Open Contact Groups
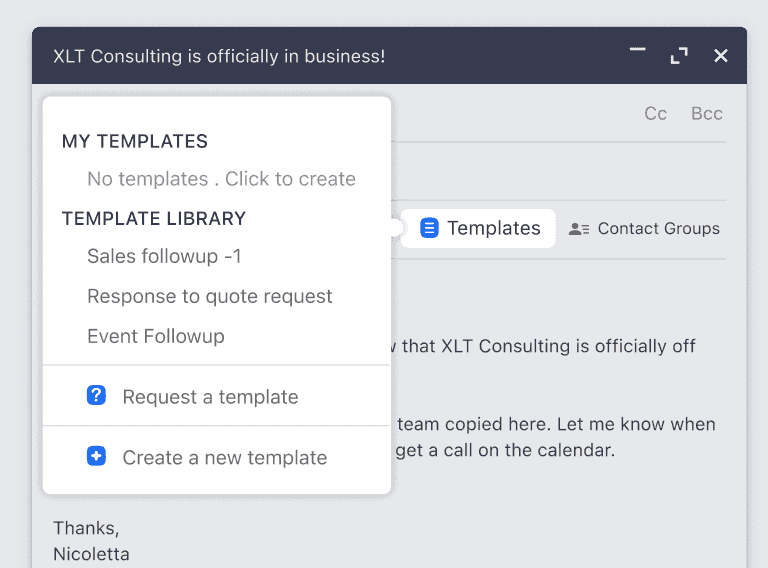The height and width of the screenshot is (568, 768). pos(644,229)
